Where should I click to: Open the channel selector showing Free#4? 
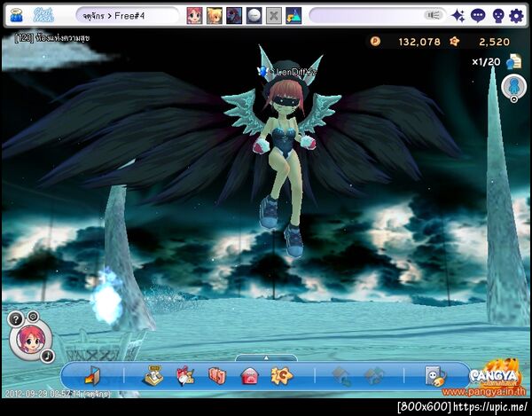127,16
